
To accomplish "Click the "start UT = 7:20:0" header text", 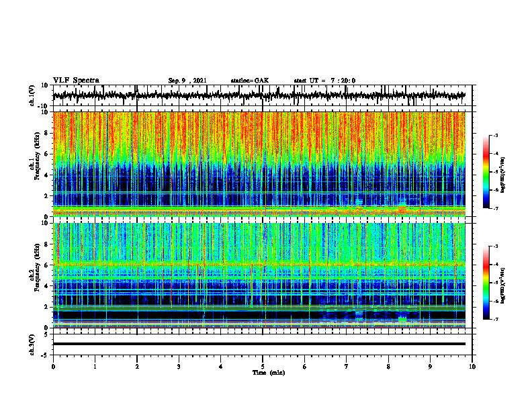I will (324, 81).
